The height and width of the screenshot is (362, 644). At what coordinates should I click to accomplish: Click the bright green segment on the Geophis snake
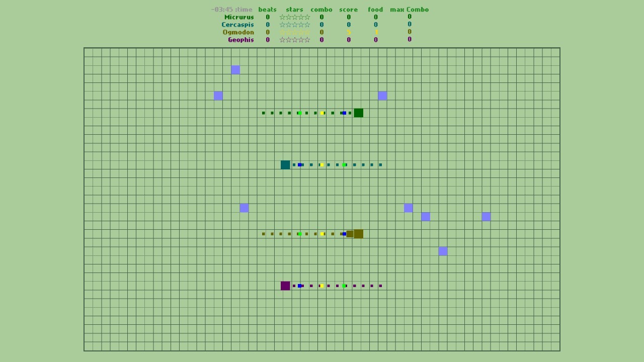coord(344,286)
